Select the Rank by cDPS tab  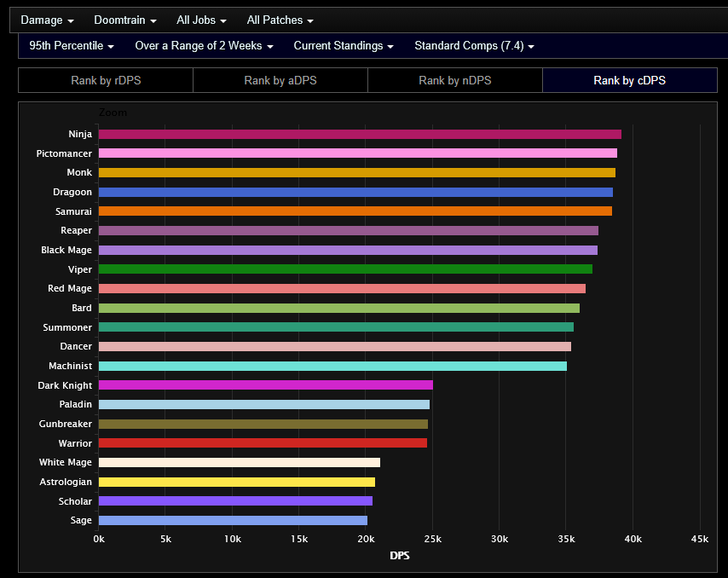[630, 80]
